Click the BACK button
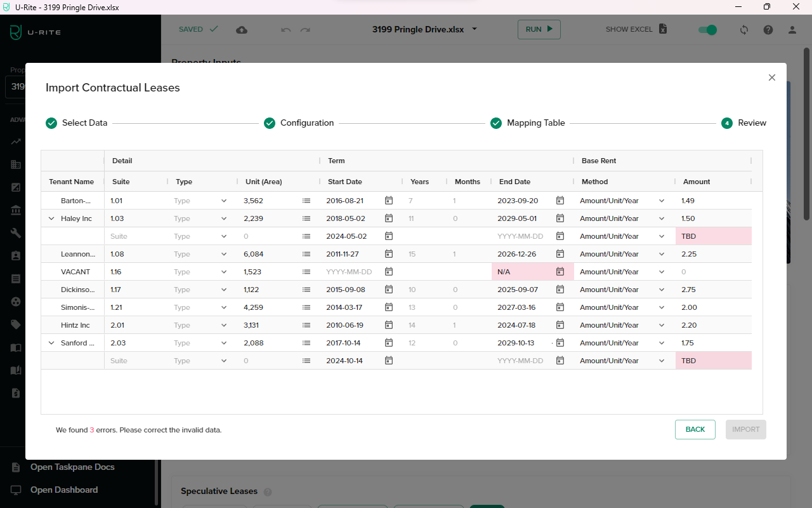This screenshot has width=812, height=508. tap(695, 429)
